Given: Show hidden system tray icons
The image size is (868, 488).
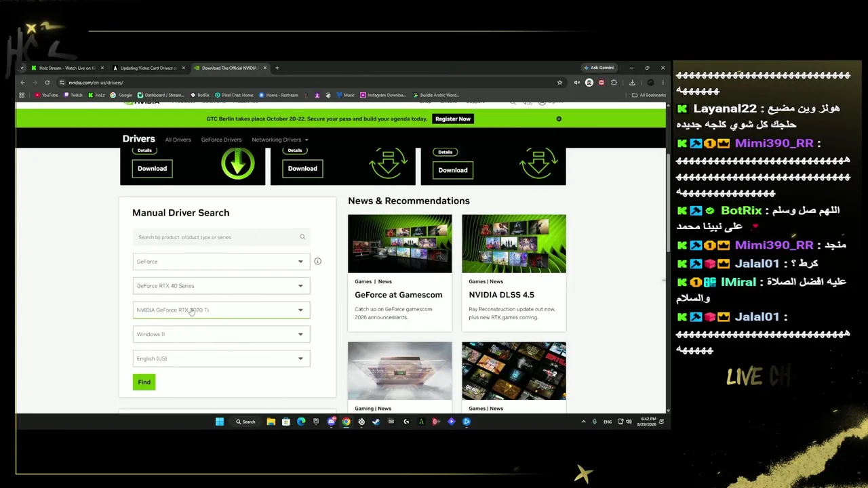Looking at the screenshot, I should pyautogui.click(x=583, y=422).
